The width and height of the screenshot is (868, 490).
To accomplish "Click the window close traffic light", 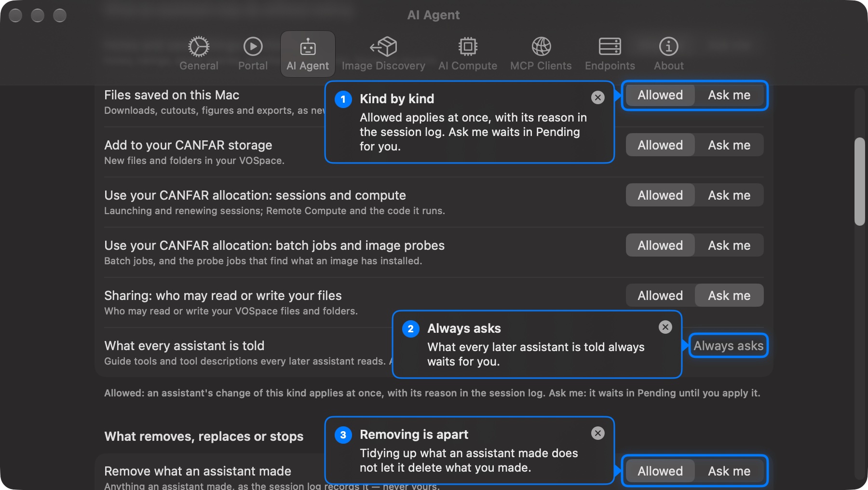I will (15, 15).
